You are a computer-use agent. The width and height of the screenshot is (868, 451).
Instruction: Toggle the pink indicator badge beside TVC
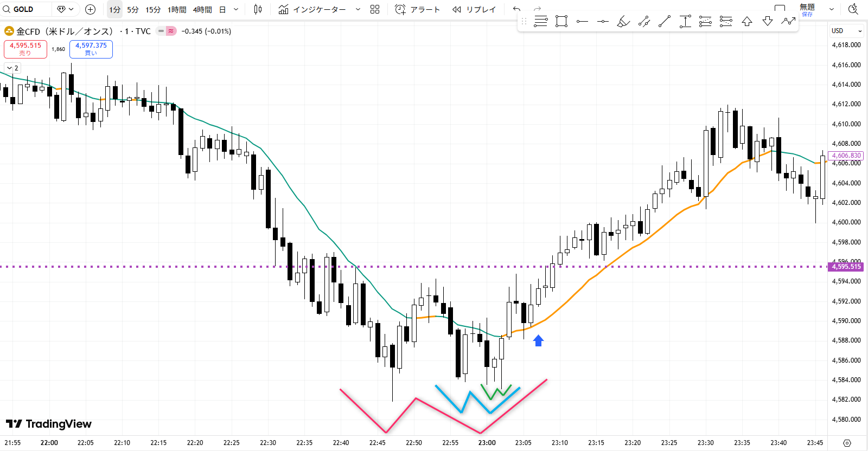[171, 31]
